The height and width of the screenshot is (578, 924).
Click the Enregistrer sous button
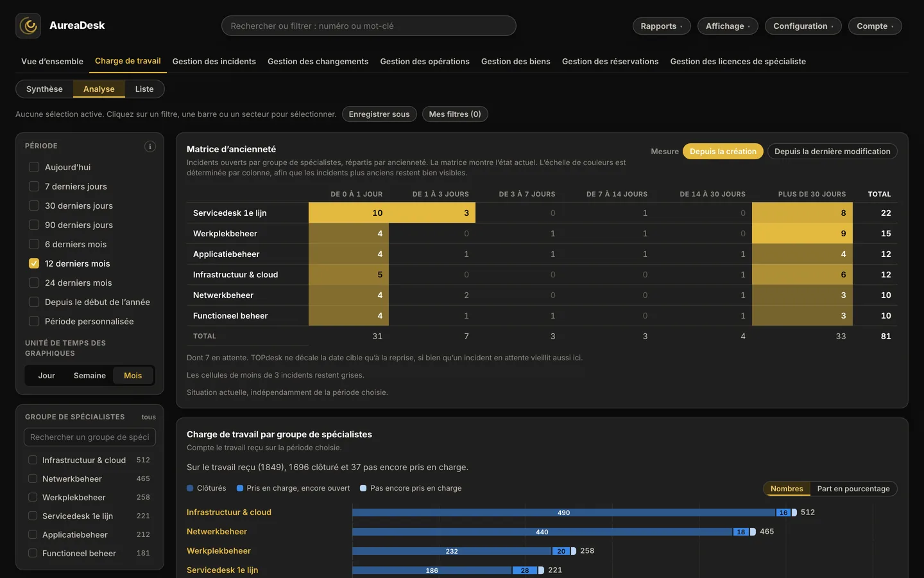click(x=379, y=114)
